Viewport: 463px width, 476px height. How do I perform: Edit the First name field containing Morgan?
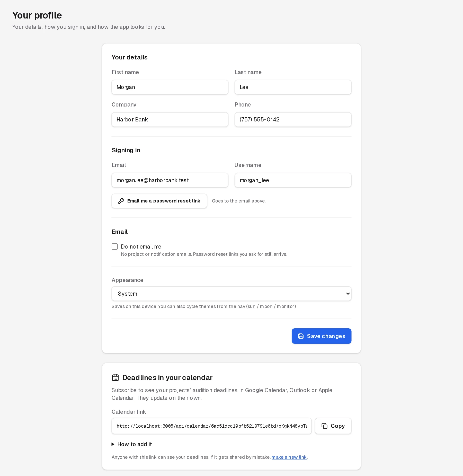(170, 87)
